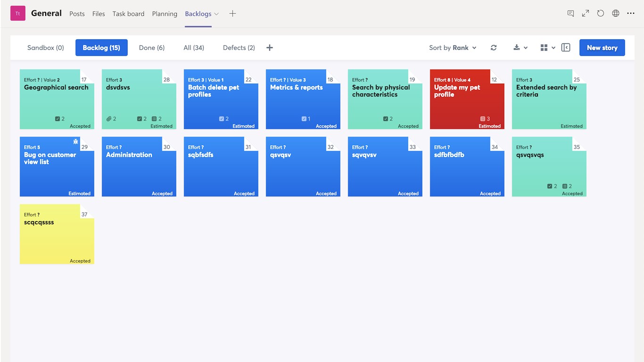Click the reload tab icon
Screen dimensions: 644x362
click(x=601, y=14)
